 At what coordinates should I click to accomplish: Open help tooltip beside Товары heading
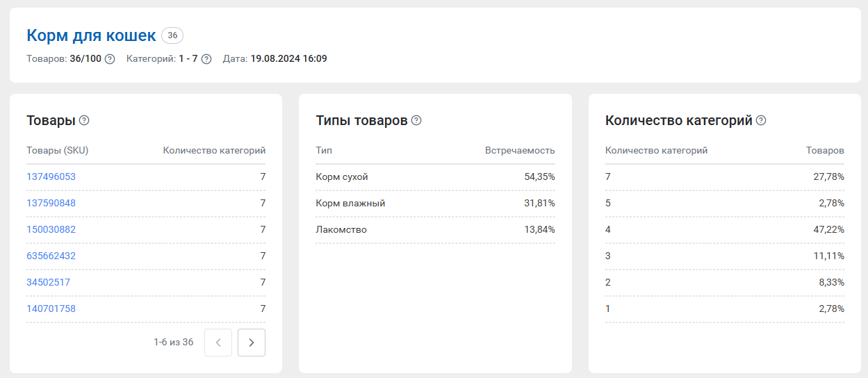click(84, 120)
